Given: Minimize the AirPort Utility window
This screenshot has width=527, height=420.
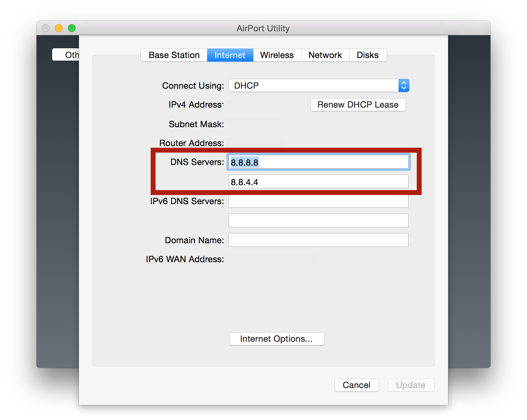Looking at the screenshot, I should tap(59, 28).
